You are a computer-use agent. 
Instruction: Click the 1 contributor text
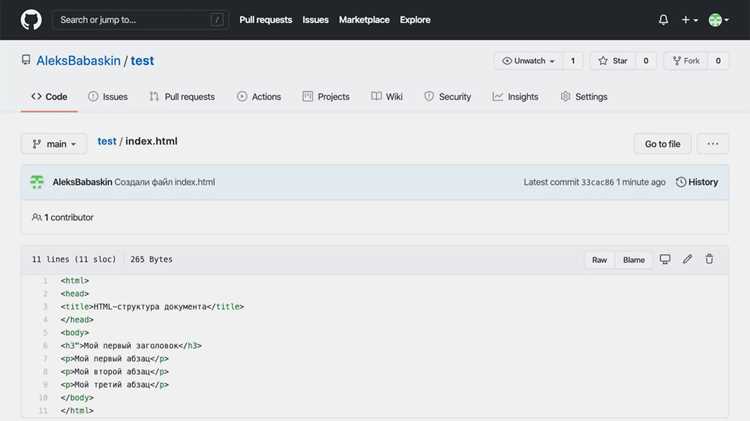pos(63,217)
